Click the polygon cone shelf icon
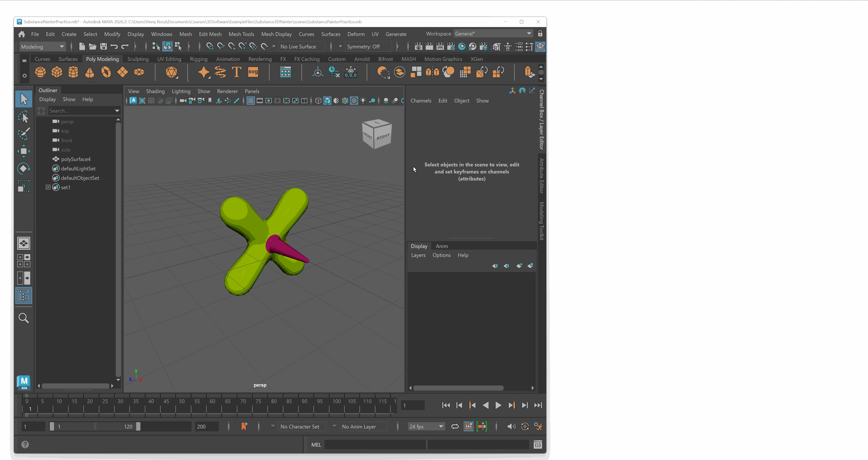The image size is (868, 460). point(90,72)
